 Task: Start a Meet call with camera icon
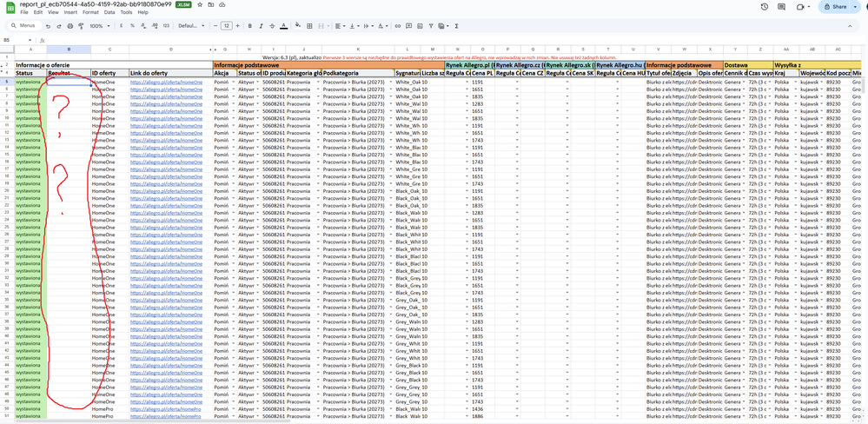[800, 7]
